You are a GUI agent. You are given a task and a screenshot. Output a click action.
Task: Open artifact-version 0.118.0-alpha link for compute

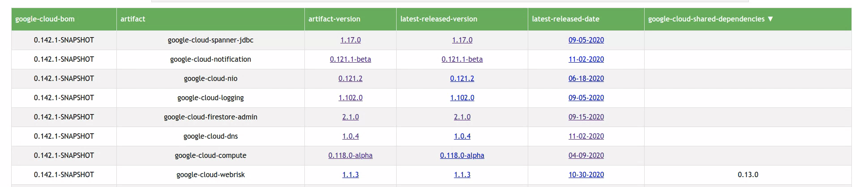351,155
